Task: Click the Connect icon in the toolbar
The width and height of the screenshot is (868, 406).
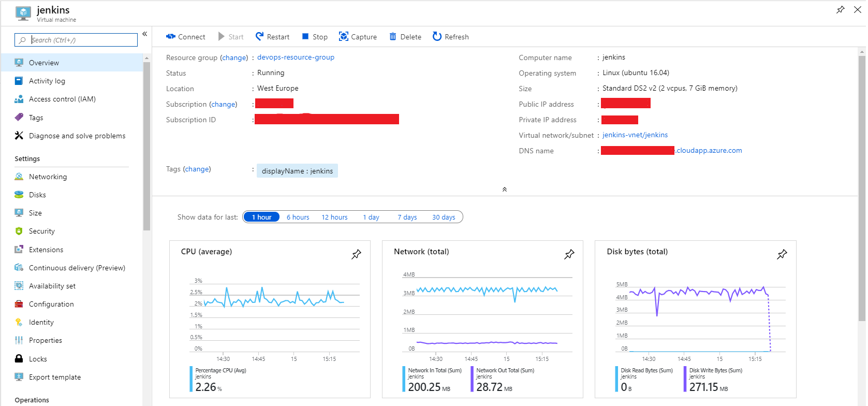Action: (171, 37)
